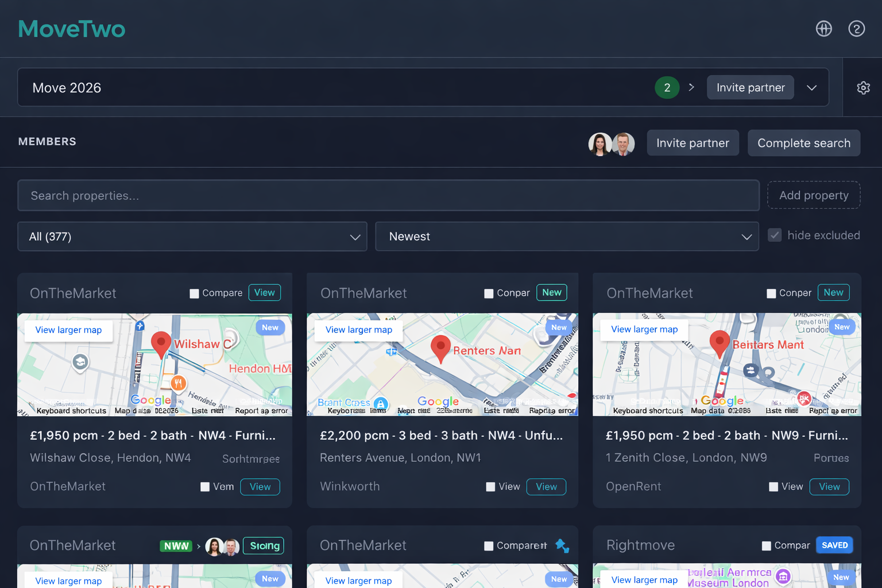882x588 pixels.
Task: Click the green member count badge showing 2
Action: click(667, 87)
